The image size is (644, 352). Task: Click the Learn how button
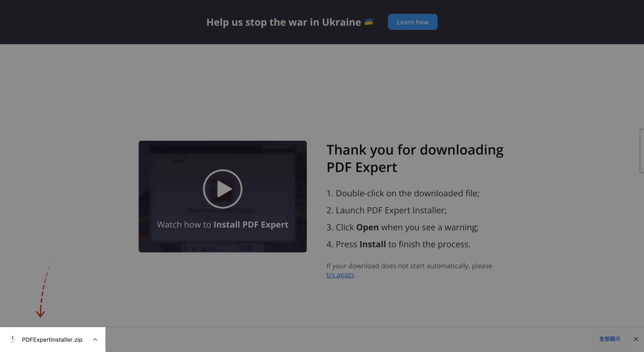[x=413, y=22]
